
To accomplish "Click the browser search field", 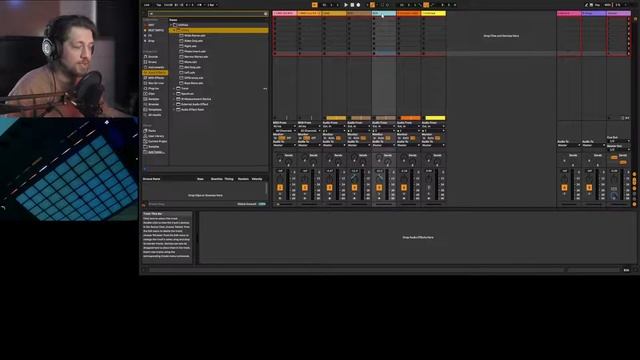I will pos(207,14).
